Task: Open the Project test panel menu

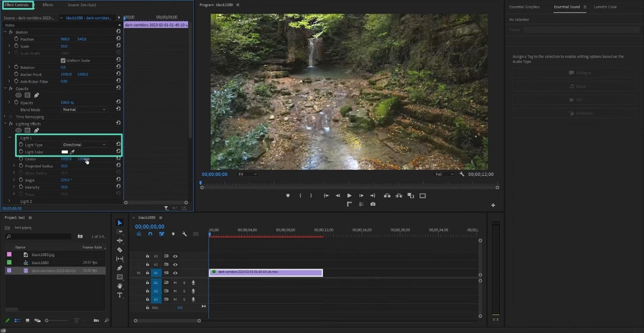Action: tap(30, 218)
